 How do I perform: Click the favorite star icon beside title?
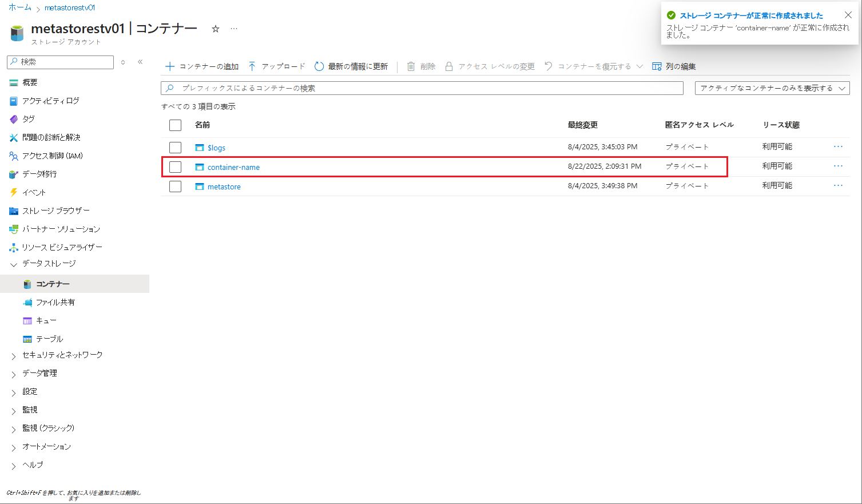click(x=216, y=29)
